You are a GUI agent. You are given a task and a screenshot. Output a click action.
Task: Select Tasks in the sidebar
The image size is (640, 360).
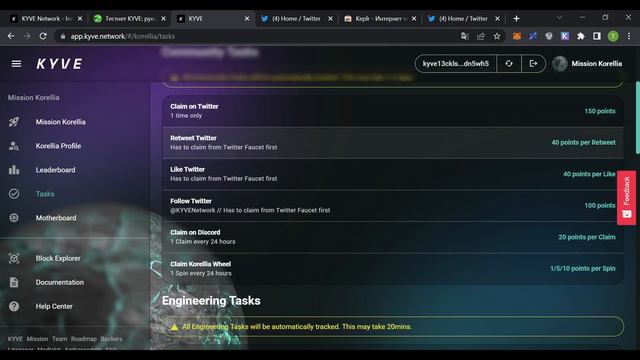45,194
